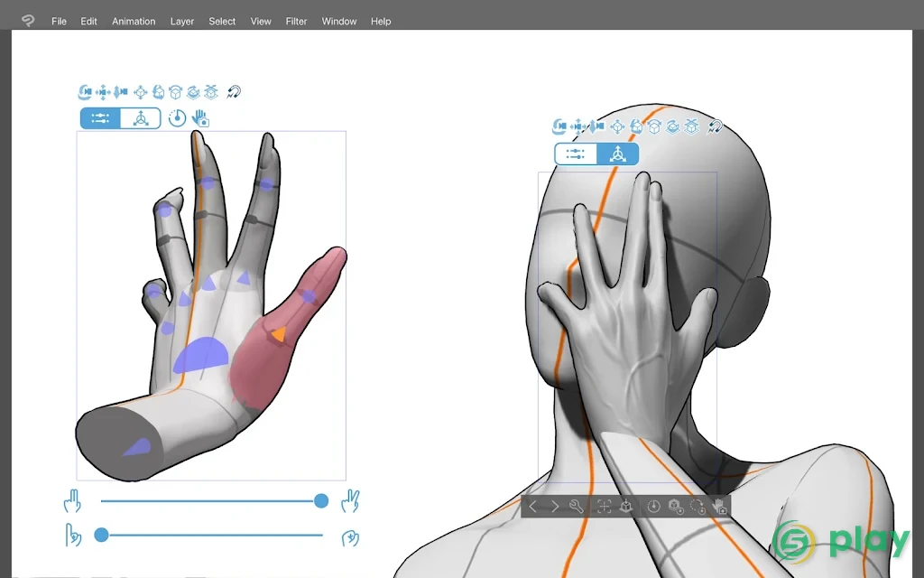This screenshot has width=924, height=578.
Task: Select purple joint dot on red thumb
Action: (309, 296)
